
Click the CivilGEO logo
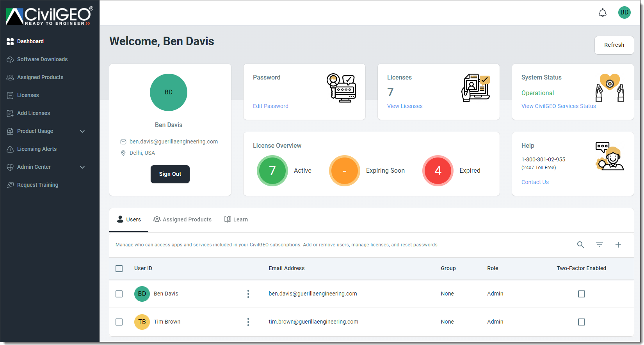50,16
